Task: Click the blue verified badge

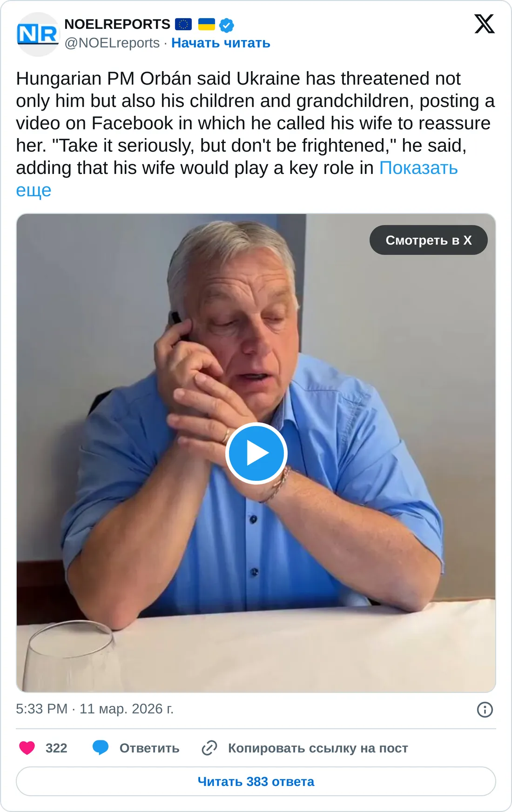Action: coord(227,25)
